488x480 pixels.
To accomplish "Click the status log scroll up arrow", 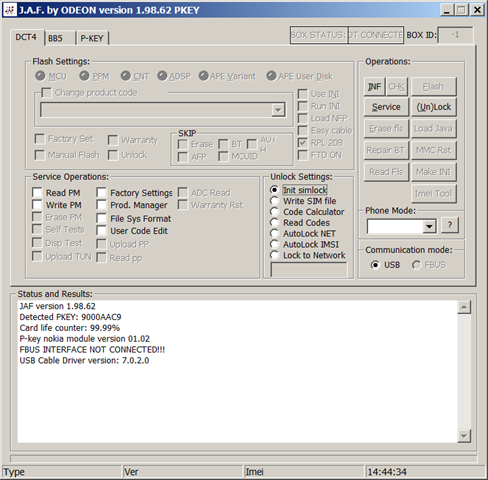I will [x=464, y=307].
